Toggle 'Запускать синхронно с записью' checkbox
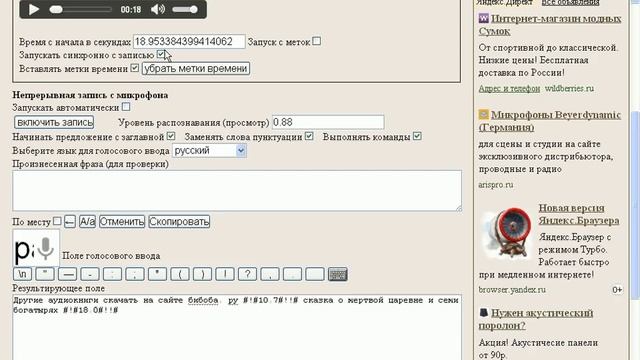This screenshot has height=360, width=640. click(x=161, y=54)
